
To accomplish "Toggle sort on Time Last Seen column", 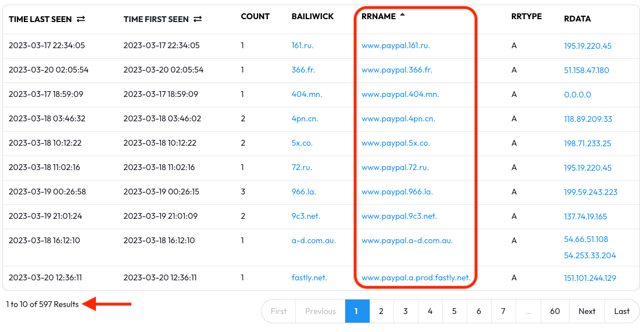I will [x=81, y=19].
